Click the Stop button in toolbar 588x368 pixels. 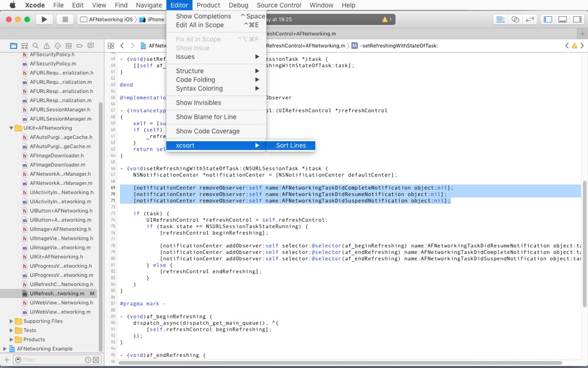click(x=65, y=19)
